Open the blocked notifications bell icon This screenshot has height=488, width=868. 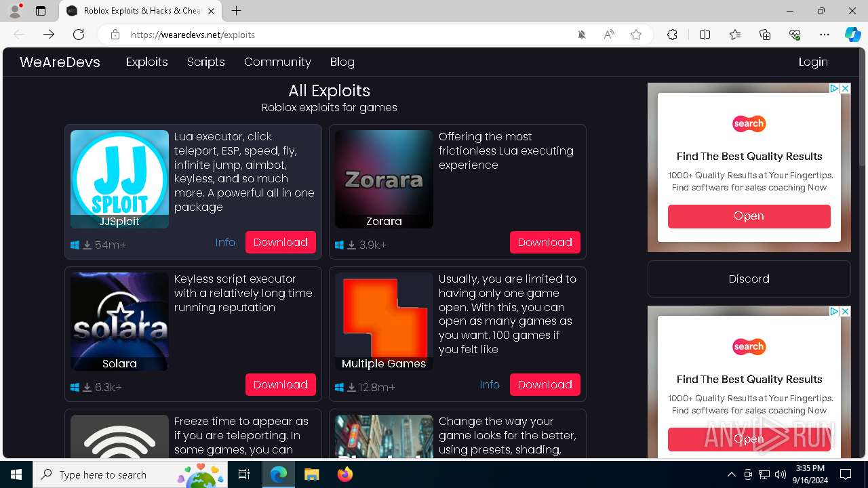click(x=582, y=35)
